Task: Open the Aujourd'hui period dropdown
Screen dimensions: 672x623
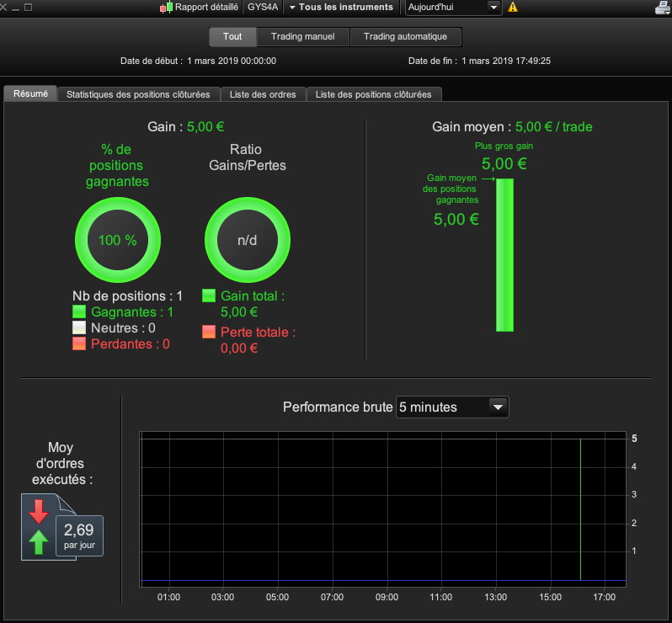Action: 453,8
